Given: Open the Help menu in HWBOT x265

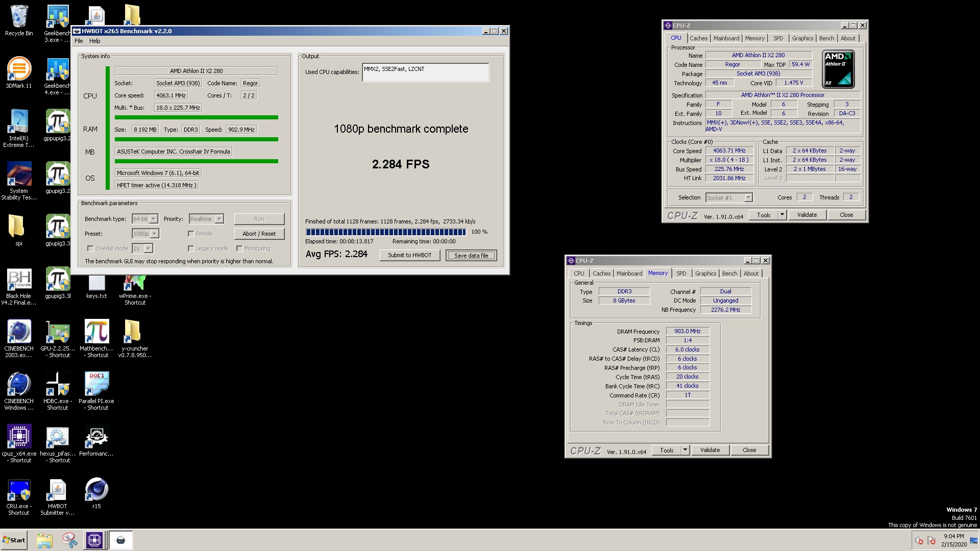Looking at the screenshot, I should pyautogui.click(x=95, y=41).
